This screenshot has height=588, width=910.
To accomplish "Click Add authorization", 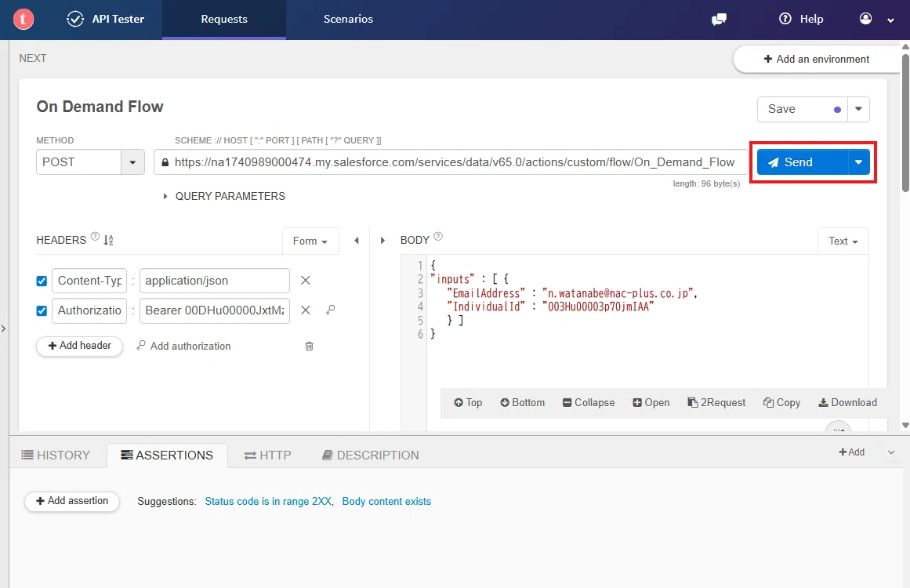I will (183, 346).
